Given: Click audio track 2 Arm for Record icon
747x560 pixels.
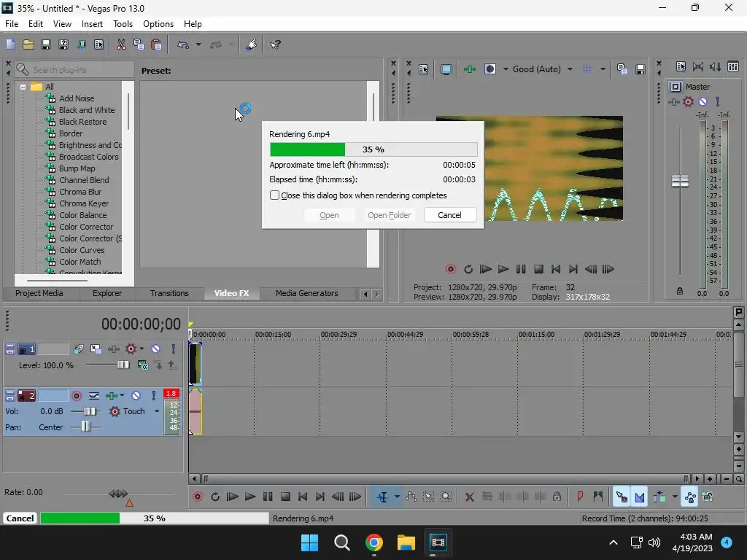Looking at the screenshot, I should 76,396.
